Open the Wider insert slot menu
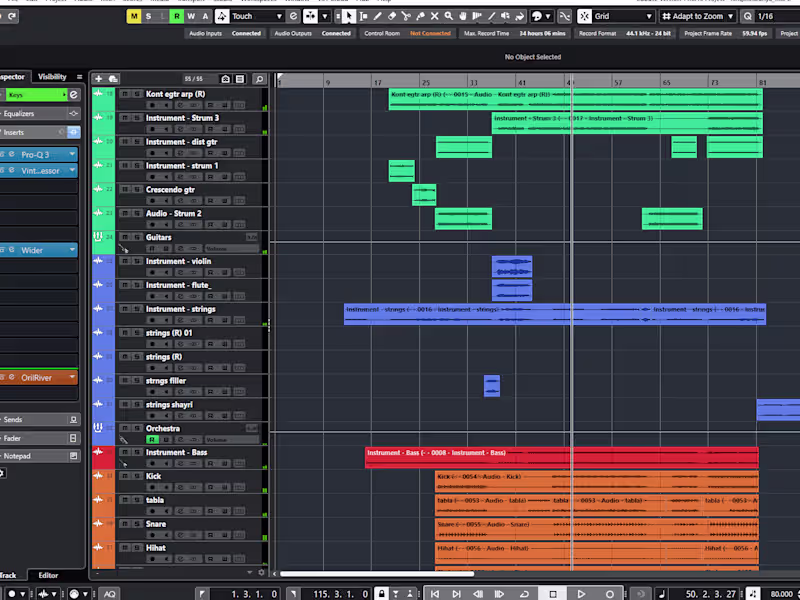Screen dimensions: 800x600 (72, 250)
